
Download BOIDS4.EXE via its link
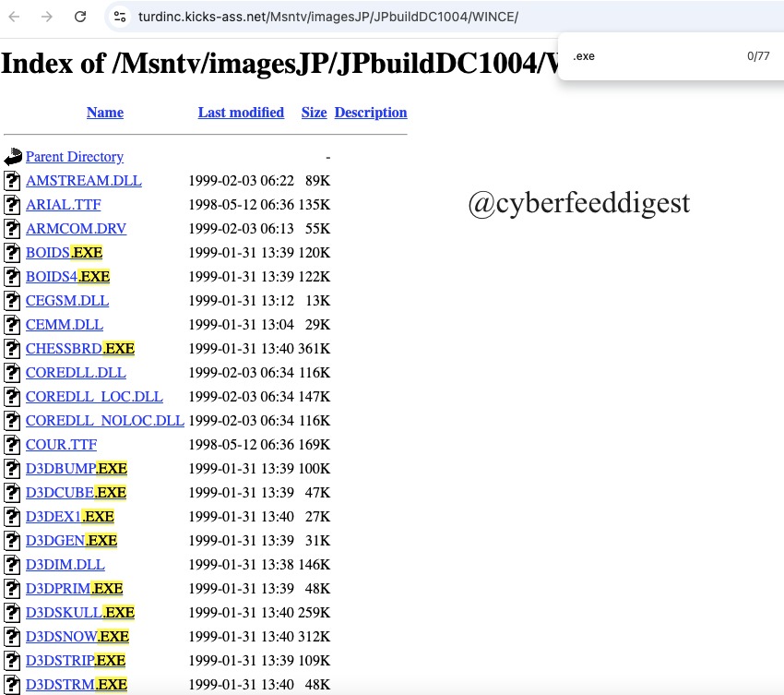67,277
